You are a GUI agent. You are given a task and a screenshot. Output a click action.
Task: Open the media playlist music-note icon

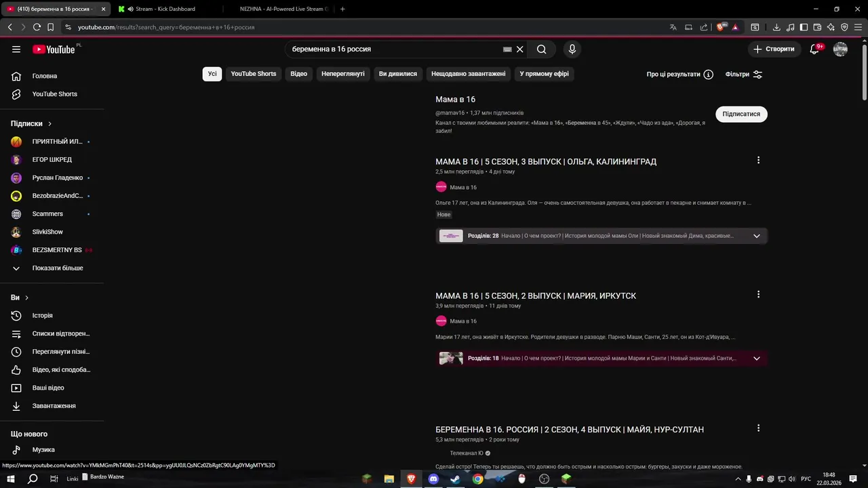pyautogui.click(x=791, y=27)
